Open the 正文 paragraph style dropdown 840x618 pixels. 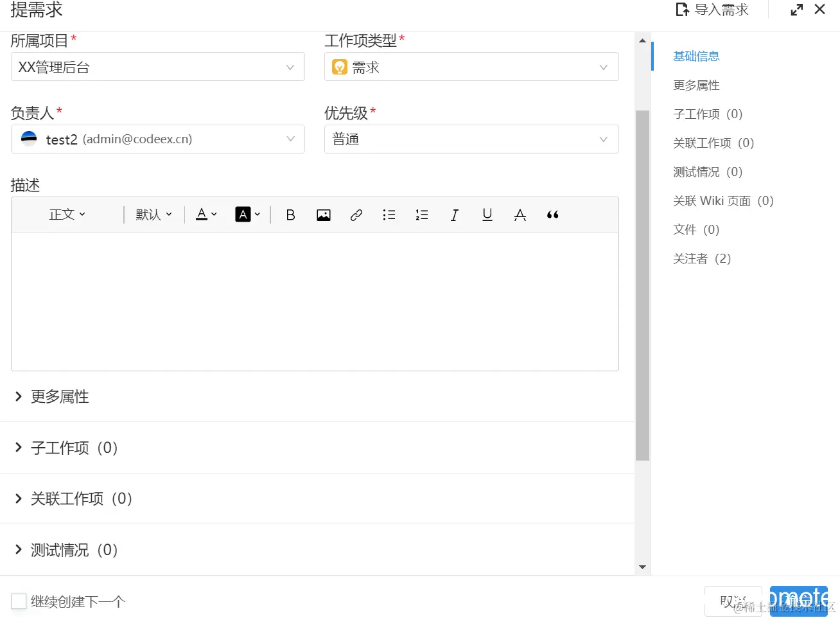coord(67,215)
